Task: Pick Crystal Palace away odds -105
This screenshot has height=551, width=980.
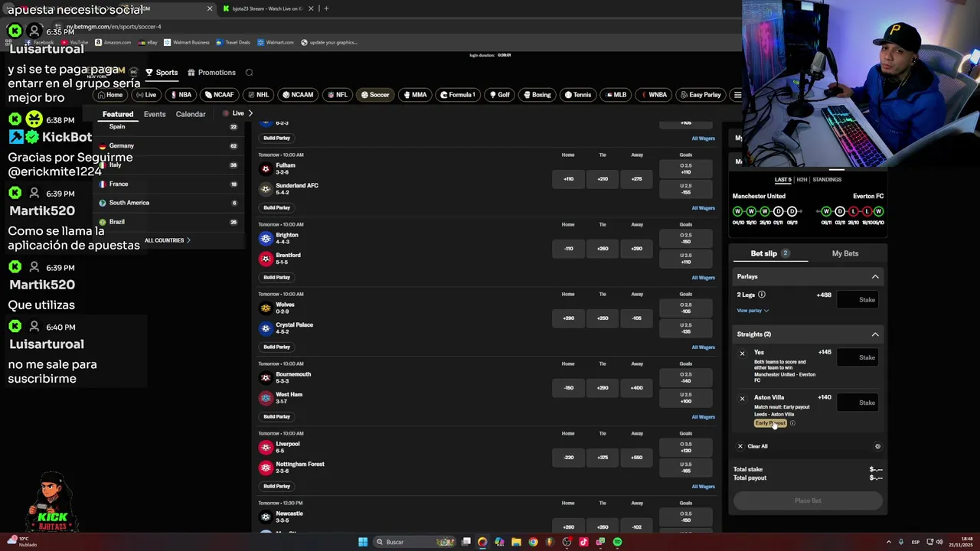Action: 637,318
